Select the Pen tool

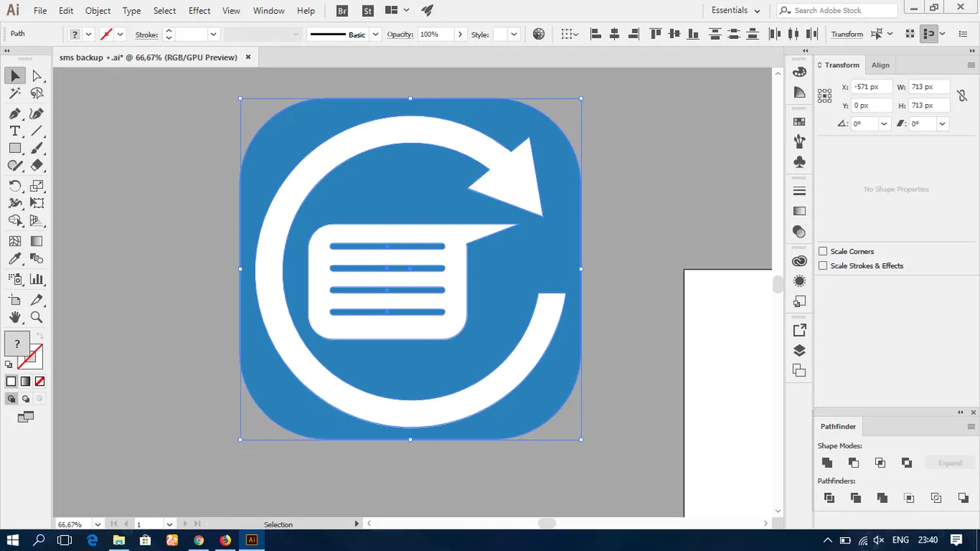(15, 113)
